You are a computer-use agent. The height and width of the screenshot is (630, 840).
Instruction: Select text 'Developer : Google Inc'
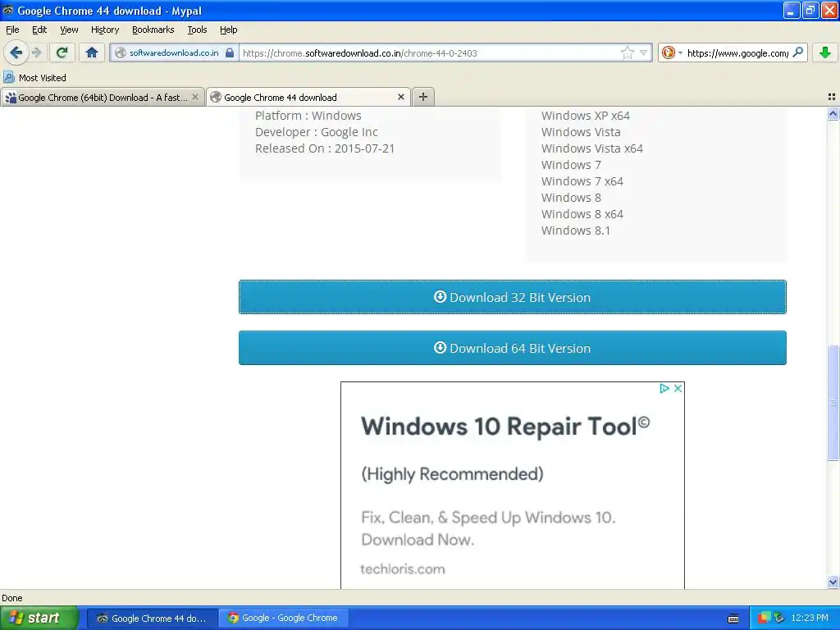316,132
